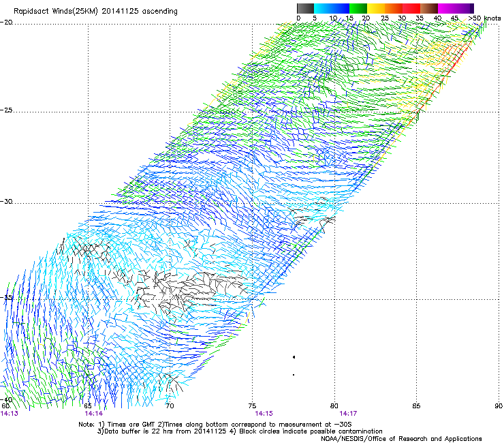The image size is (504, 443).
Task: Click the purple time stamp '14:13'
Action: pos(10,414)
